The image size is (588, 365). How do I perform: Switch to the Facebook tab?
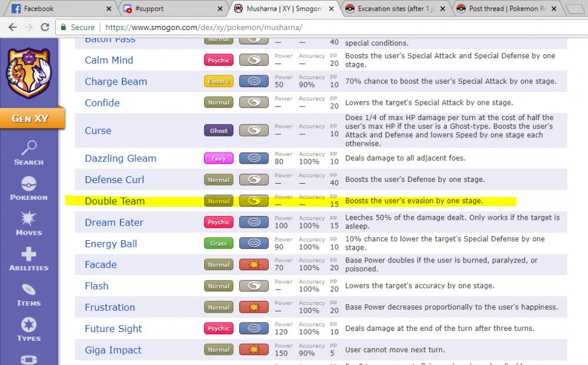(x=59, y=9)
